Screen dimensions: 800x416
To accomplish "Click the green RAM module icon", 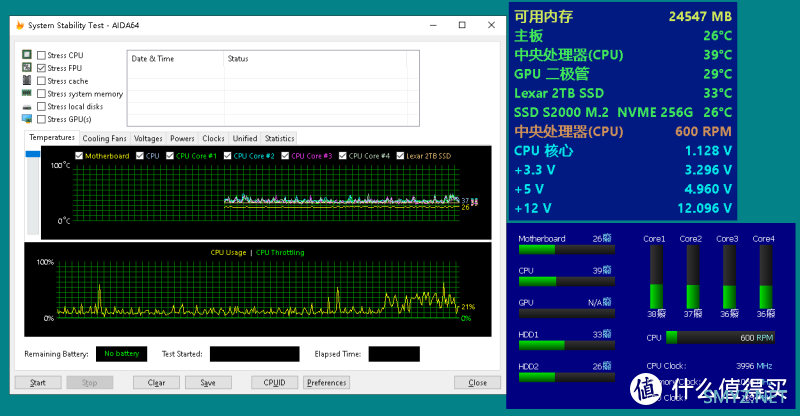I will coord(27,93).
